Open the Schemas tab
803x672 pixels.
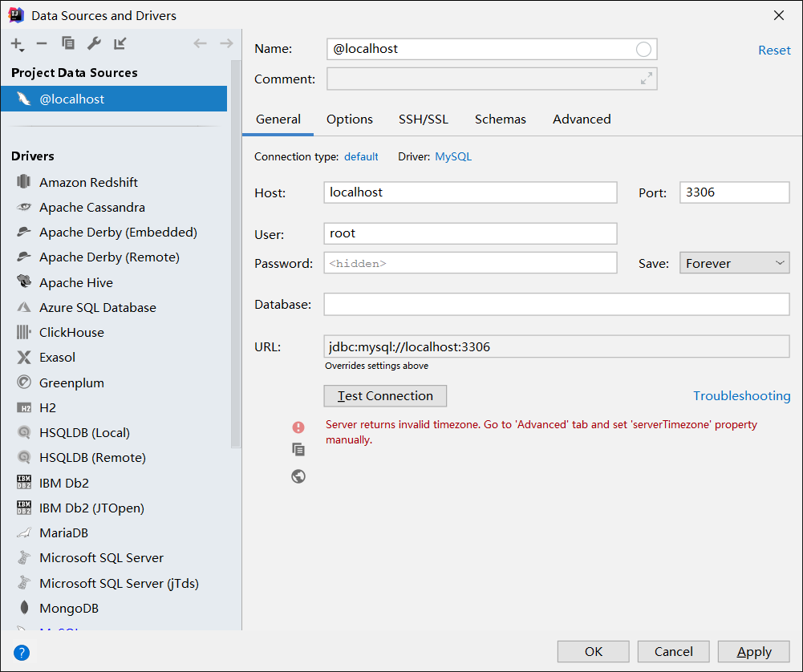pyautogui.click(x=501, y=119)
